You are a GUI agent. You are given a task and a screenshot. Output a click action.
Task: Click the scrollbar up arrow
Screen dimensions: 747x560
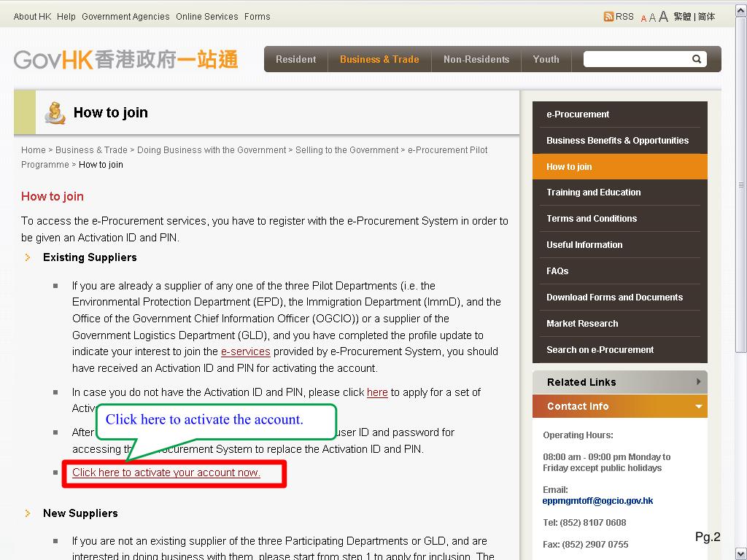click(x=741, y=10)
